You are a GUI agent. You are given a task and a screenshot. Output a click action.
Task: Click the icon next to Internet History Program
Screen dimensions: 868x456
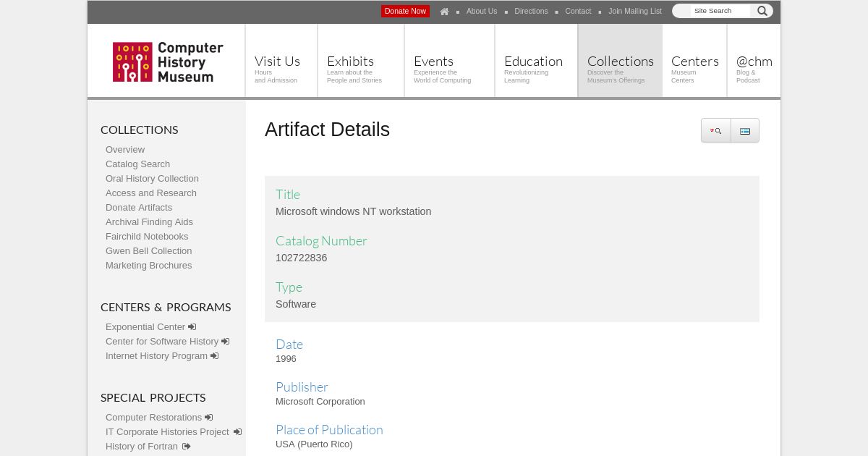(214, 356)
